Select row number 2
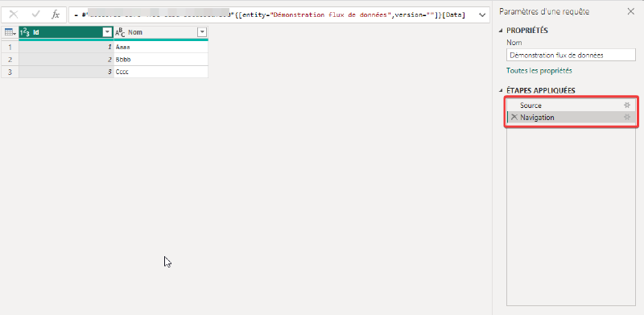This screenshot has width=644, height=315. click(10, 60)
